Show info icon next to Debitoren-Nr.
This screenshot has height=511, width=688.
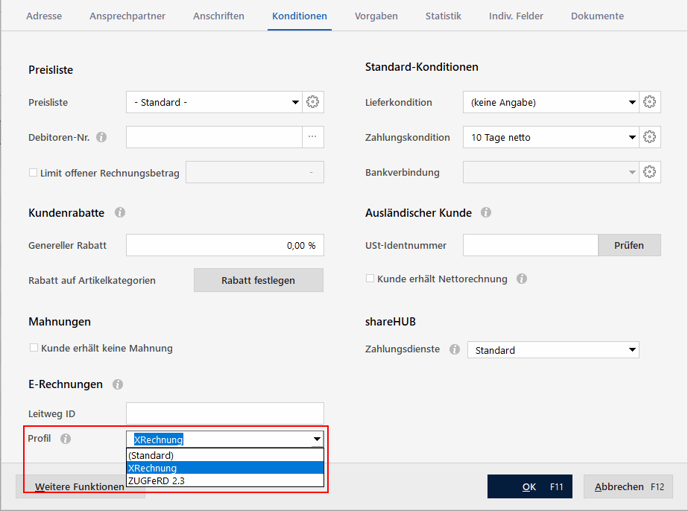[101, 137]
